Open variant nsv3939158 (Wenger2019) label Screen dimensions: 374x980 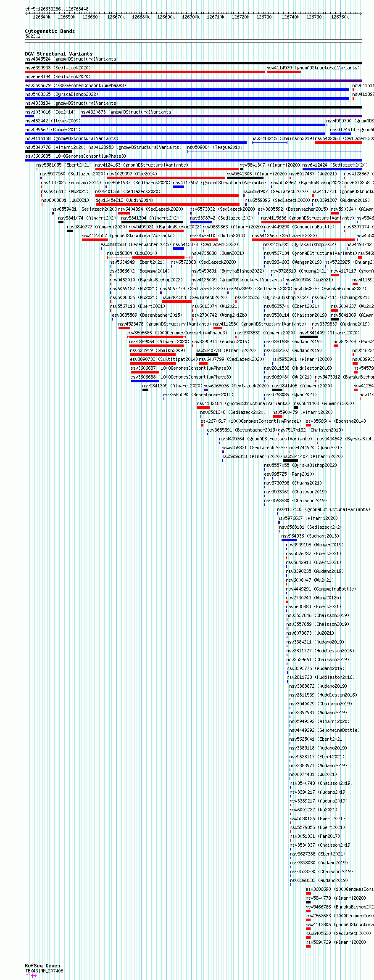(315, 545)
